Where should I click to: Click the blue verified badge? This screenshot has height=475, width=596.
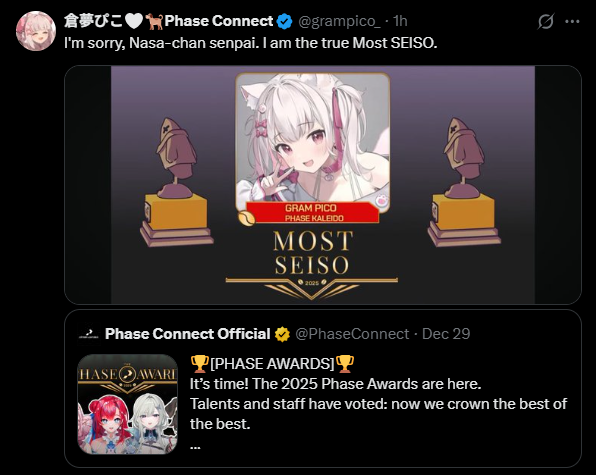click(284, 21)
